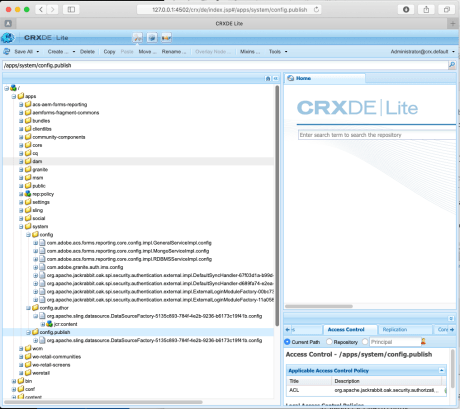The height and width of the screenshot is (409, 460).
Task: Click the refresh icon beside Save All
Action: pyautogui.click(x=7, y=51)
